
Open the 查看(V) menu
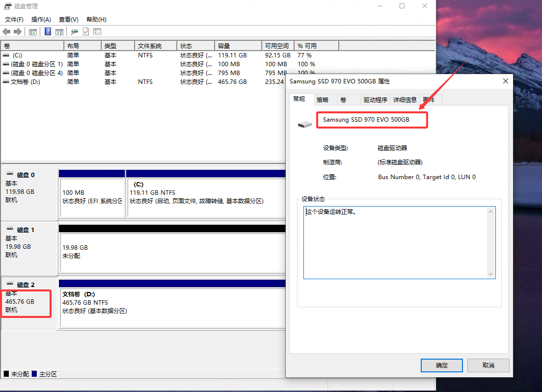click(x=68, y=20)
